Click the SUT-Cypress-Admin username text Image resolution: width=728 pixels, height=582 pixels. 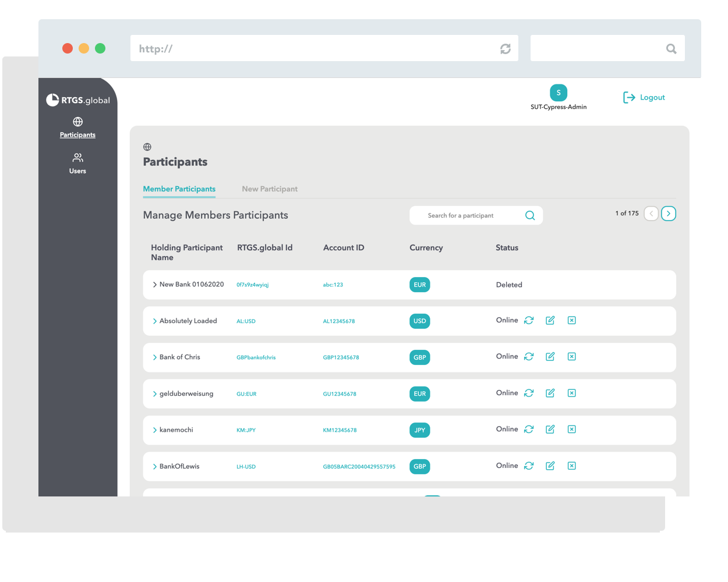[559, 107]
